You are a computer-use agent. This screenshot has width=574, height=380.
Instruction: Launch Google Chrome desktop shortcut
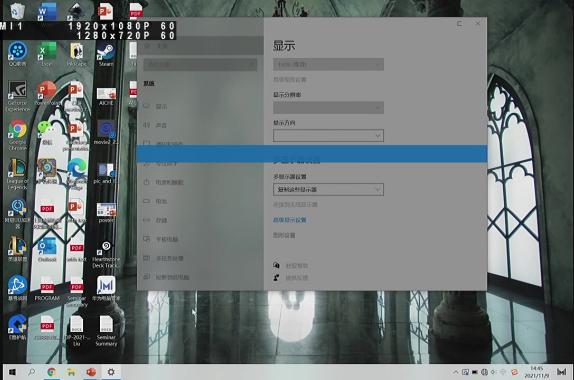[x=17, y=135]
